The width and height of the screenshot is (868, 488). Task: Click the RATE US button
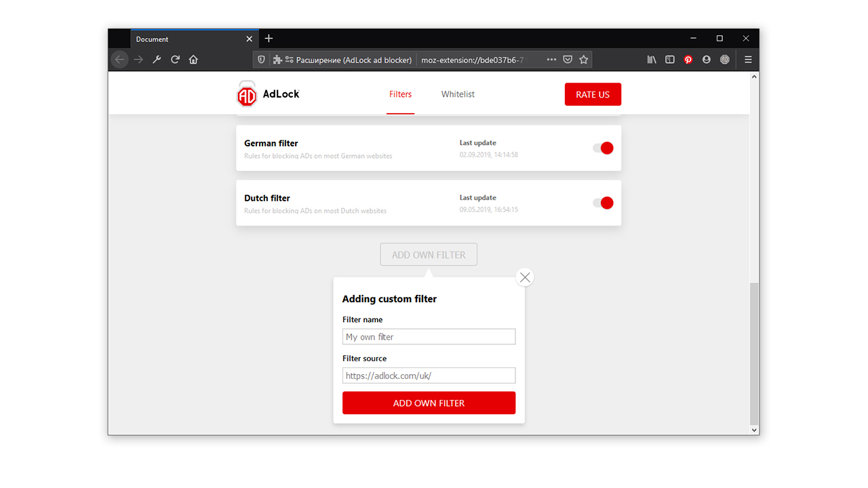click(593, 94)
